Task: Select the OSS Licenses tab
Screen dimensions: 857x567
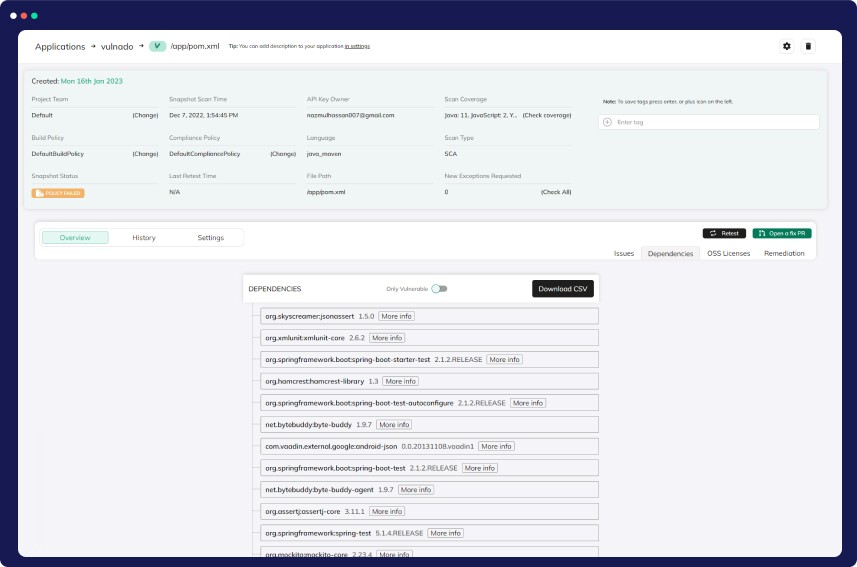Action: point(728,254)
